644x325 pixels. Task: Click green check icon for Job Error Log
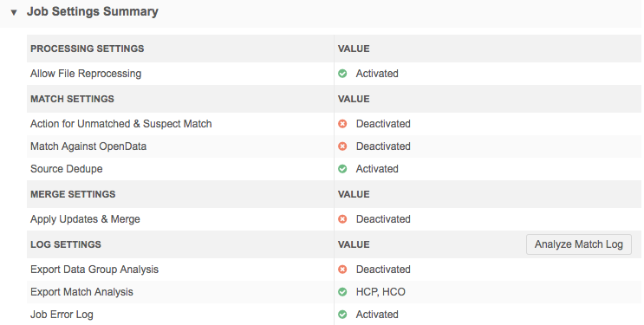point(342,315)
